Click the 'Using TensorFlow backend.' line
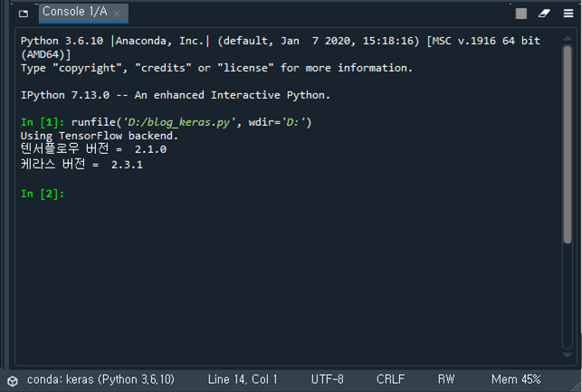The image size is (582, 392). click(x=100, y=136)
